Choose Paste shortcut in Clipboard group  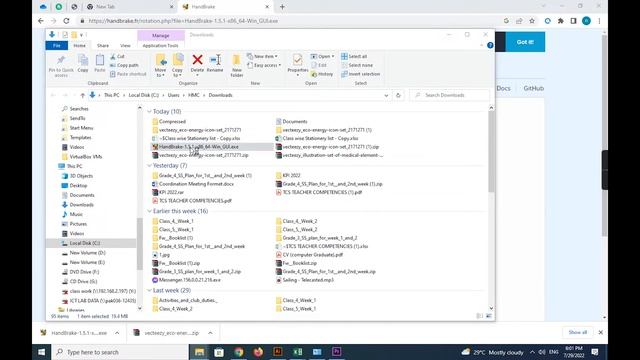coord(128,74)
